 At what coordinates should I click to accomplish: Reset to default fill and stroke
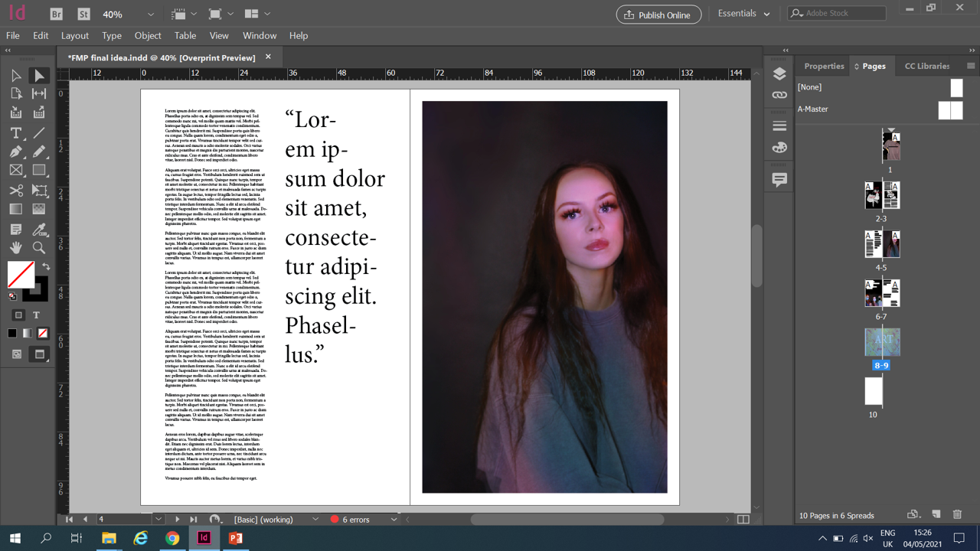[x=12, y=296]
